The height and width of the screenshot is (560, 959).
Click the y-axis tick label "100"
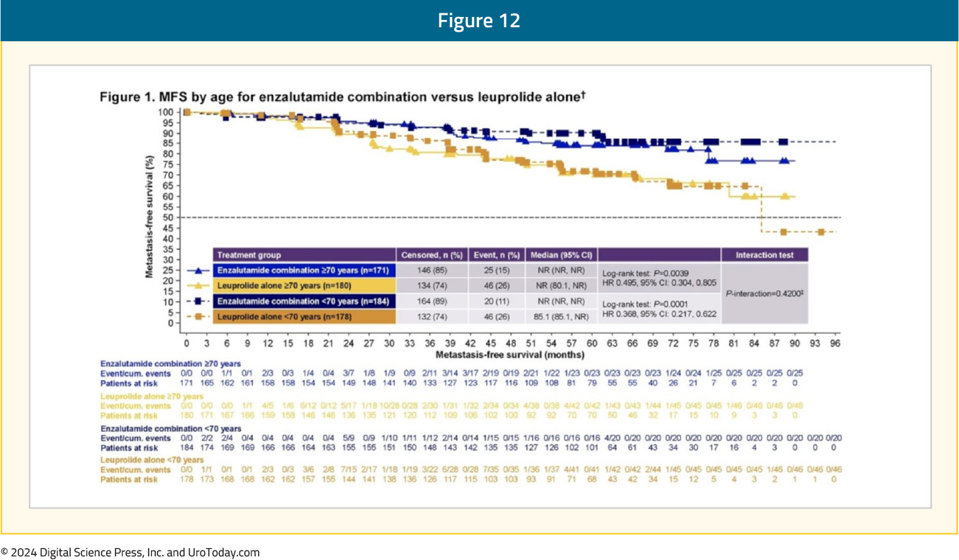click(x=166, y=112)
